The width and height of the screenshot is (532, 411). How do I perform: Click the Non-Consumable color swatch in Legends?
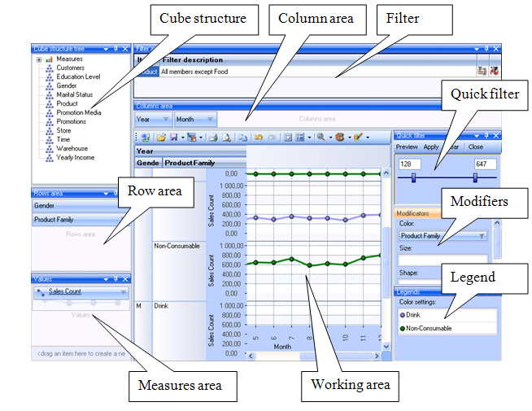tap(403, 329)
